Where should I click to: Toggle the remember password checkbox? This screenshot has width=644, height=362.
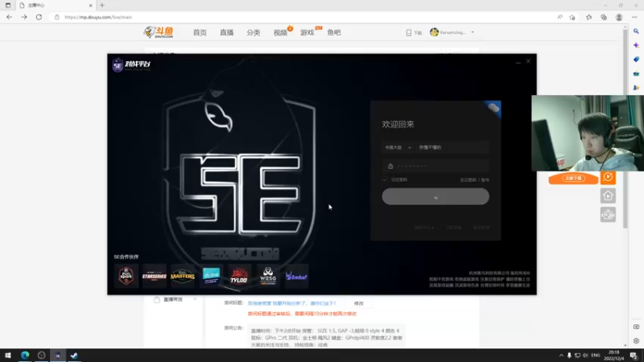pos(385,179)
